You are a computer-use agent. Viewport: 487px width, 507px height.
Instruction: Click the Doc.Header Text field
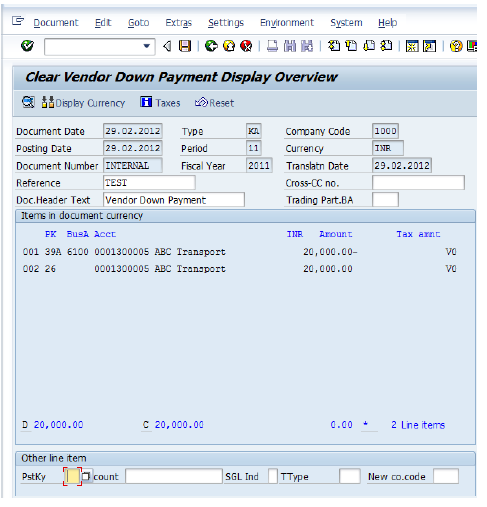(174, 200)
